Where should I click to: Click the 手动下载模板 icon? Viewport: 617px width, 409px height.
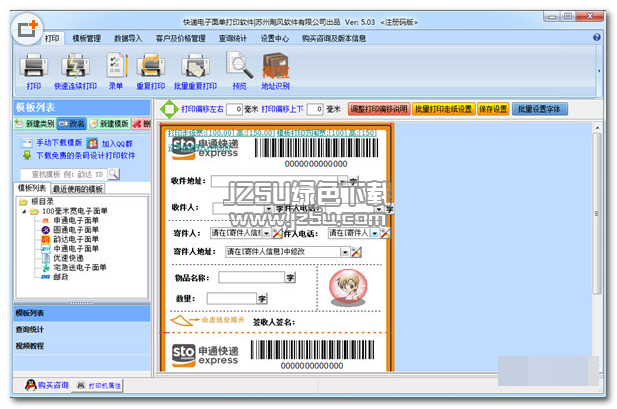coord(27,143)
